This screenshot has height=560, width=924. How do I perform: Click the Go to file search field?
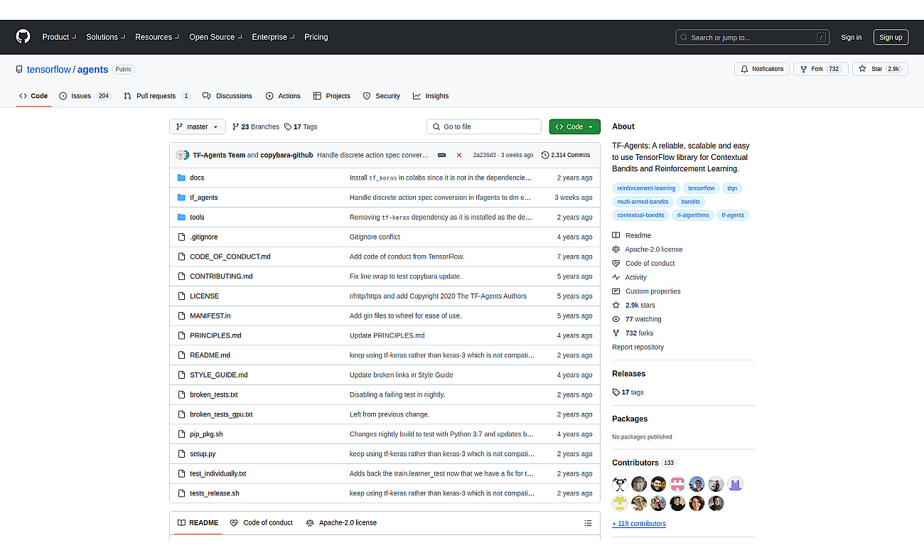tap(484, 126)
